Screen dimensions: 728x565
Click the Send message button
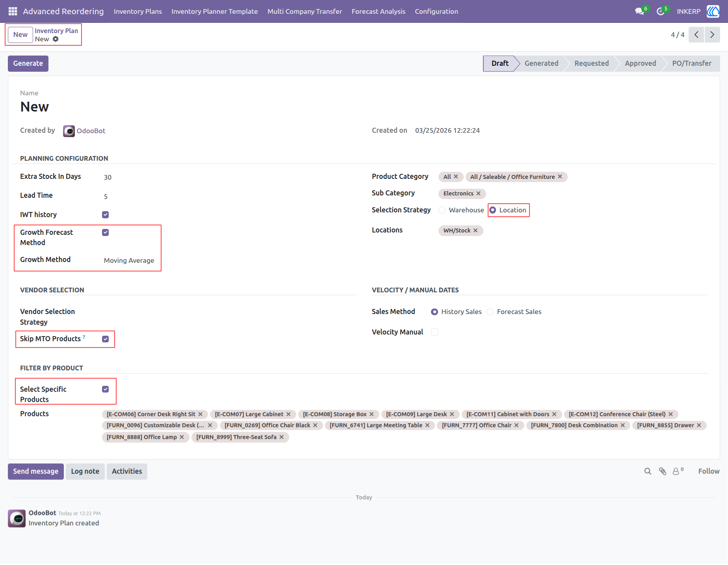click(36, 471)
